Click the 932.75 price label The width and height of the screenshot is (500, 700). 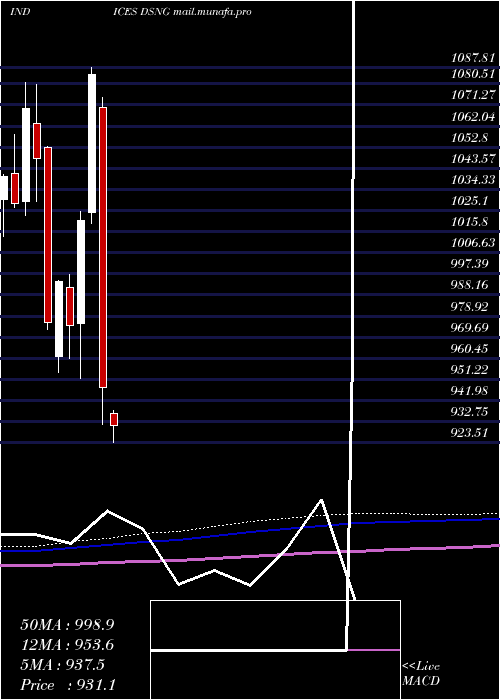click(470, 412)
